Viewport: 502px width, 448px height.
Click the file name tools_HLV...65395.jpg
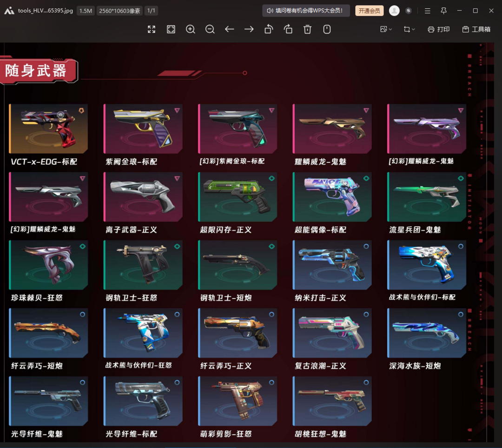pyautogui.click(x=46, y=11)
